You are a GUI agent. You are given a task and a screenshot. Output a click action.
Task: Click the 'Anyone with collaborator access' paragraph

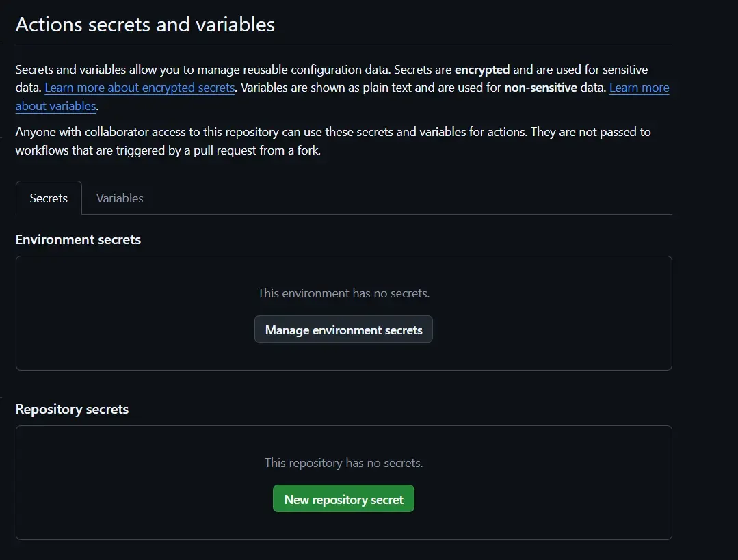pos(333,141)
